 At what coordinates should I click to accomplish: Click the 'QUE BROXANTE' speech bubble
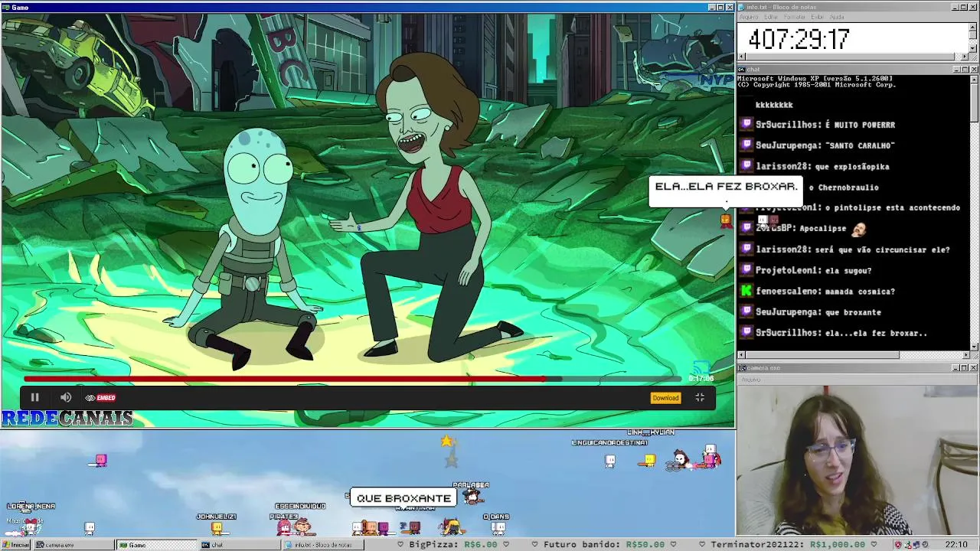click(403, 498)
